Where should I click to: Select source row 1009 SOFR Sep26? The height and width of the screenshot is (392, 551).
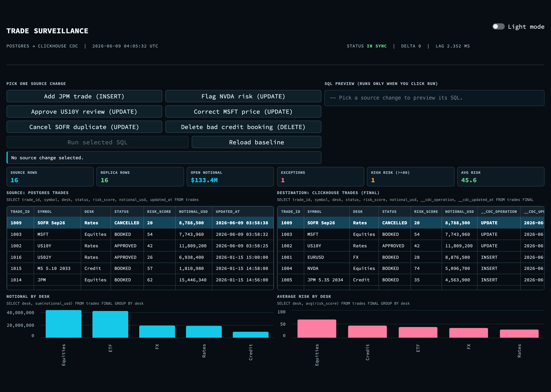pyautogui.click(x=140, y=223)
